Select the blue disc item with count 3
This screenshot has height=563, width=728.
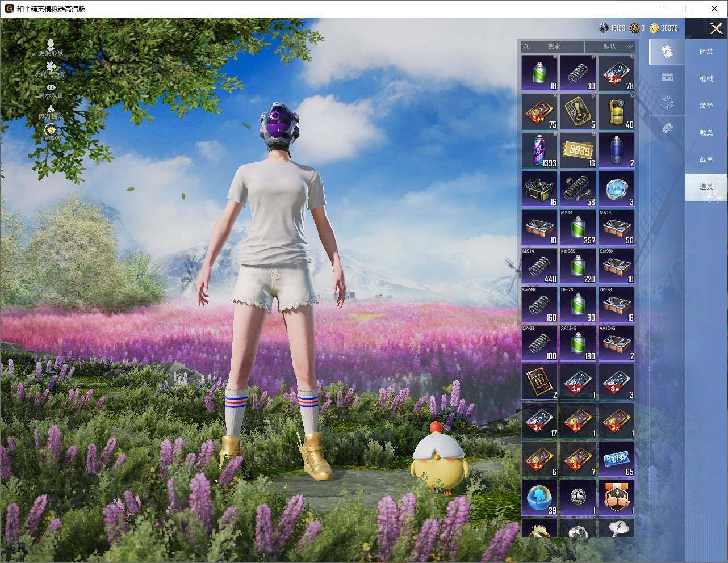coord(617,189)
